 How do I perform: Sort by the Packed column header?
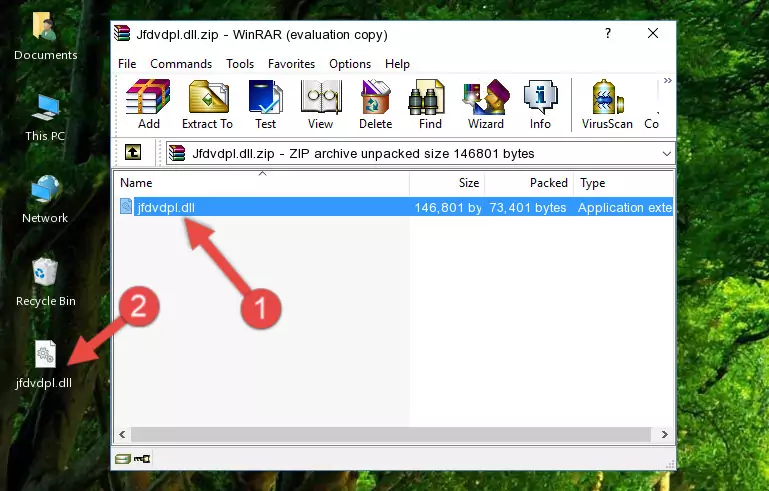pyautogui.click(x=529, y=182)
